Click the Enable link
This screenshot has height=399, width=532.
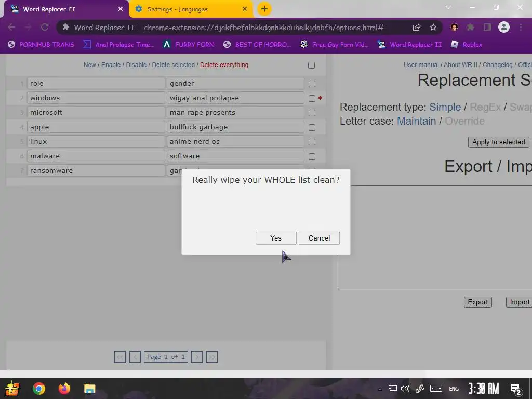tap(111, 65)
